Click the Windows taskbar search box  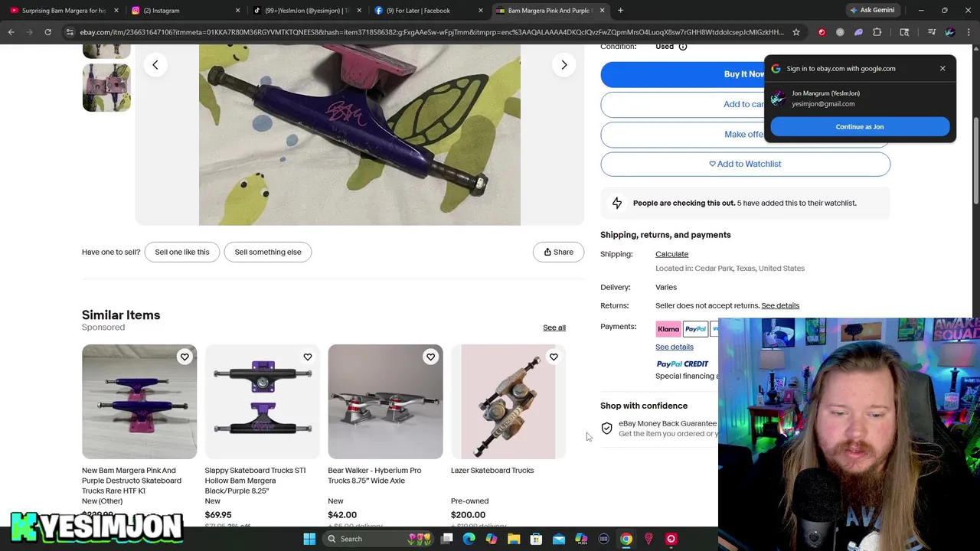[379, 539]
